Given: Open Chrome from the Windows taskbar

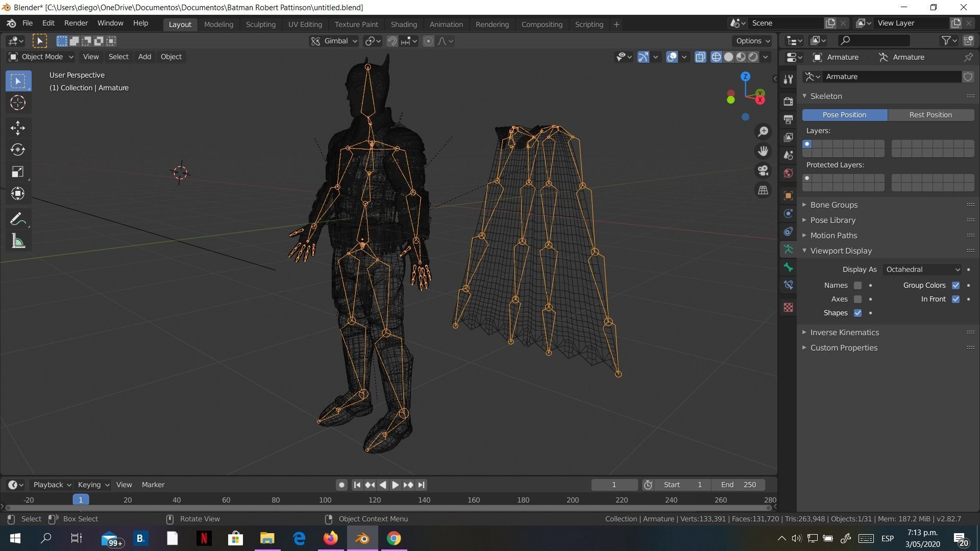Looking at the screenshot, I should pyautogui.click(x=394, y=538).
